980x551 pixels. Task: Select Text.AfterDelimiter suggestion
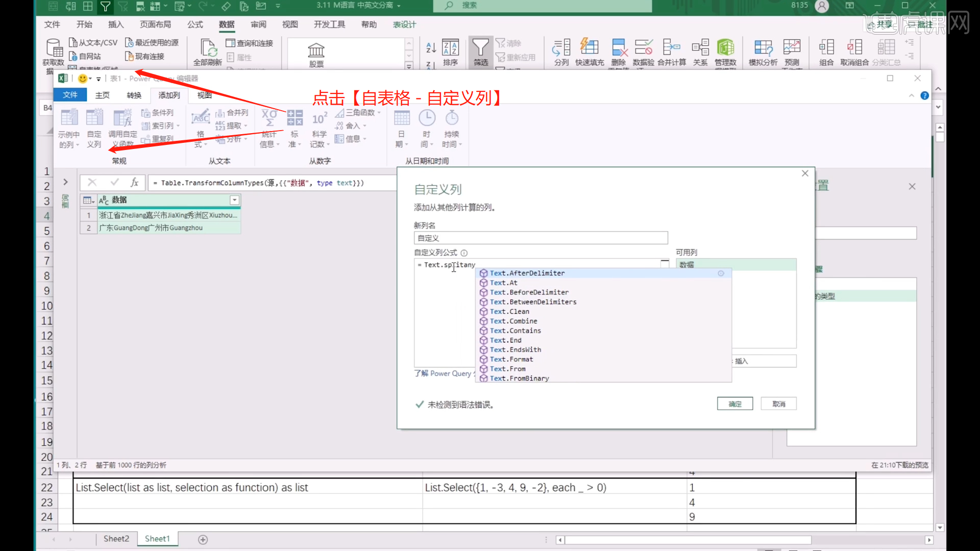(603, 273)
